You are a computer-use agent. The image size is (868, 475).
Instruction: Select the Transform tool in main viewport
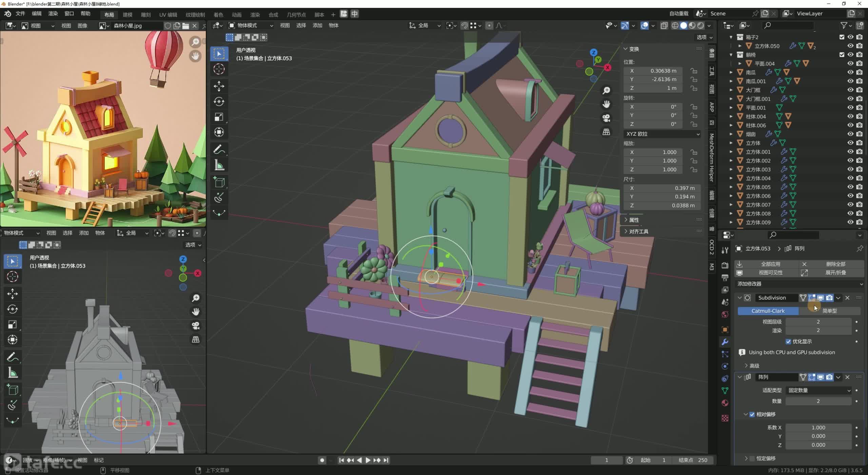pos(219,132)
